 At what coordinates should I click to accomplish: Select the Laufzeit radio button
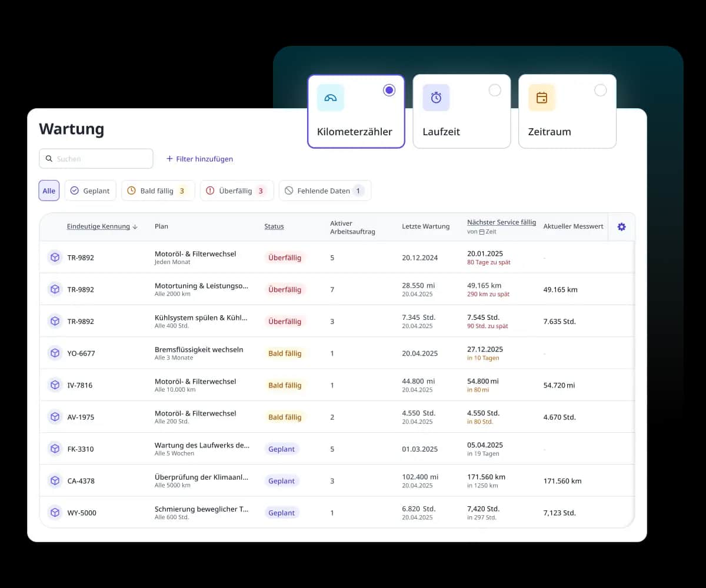(495, 90)
